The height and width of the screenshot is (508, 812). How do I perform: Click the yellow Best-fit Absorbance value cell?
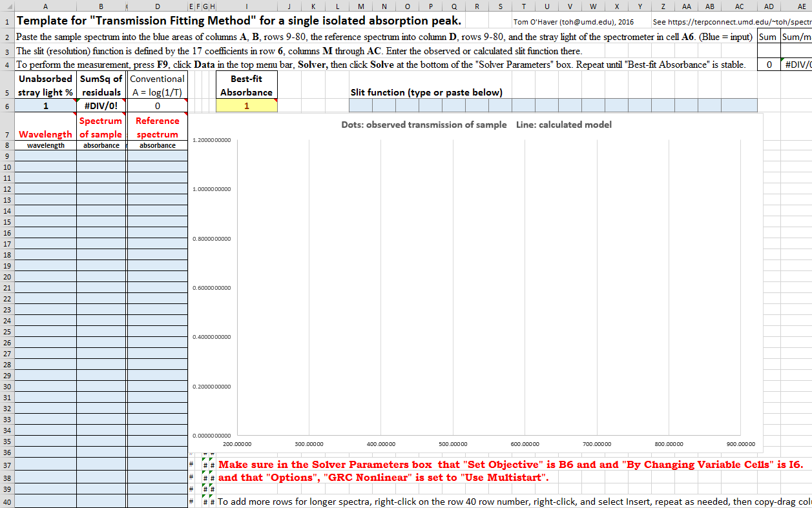coord(246,107)
